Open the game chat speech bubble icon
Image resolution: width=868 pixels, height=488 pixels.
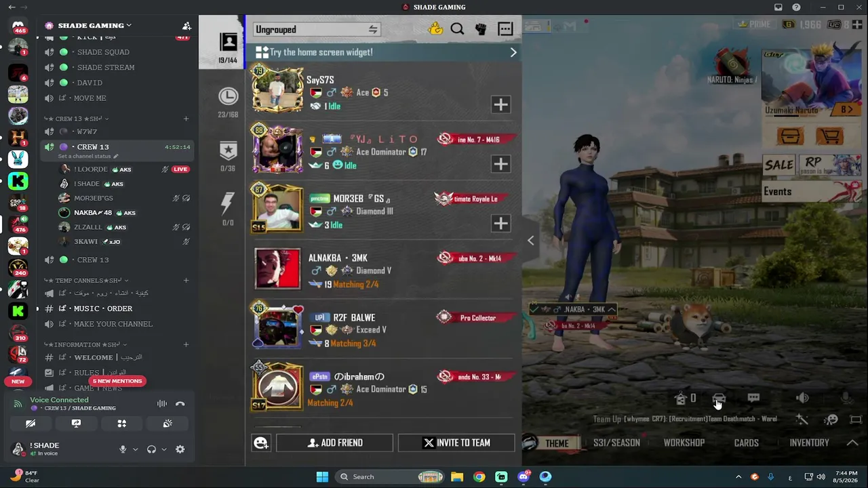click(x=753, y=399)
